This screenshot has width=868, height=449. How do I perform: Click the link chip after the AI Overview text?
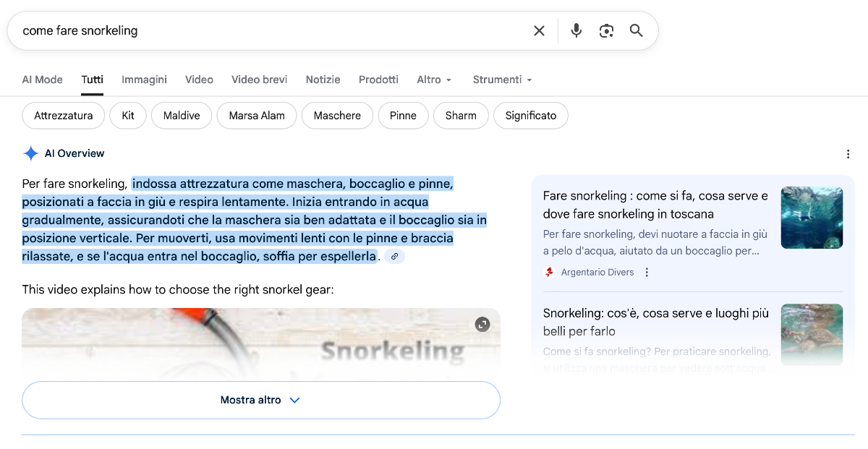[x=394, y=257]
